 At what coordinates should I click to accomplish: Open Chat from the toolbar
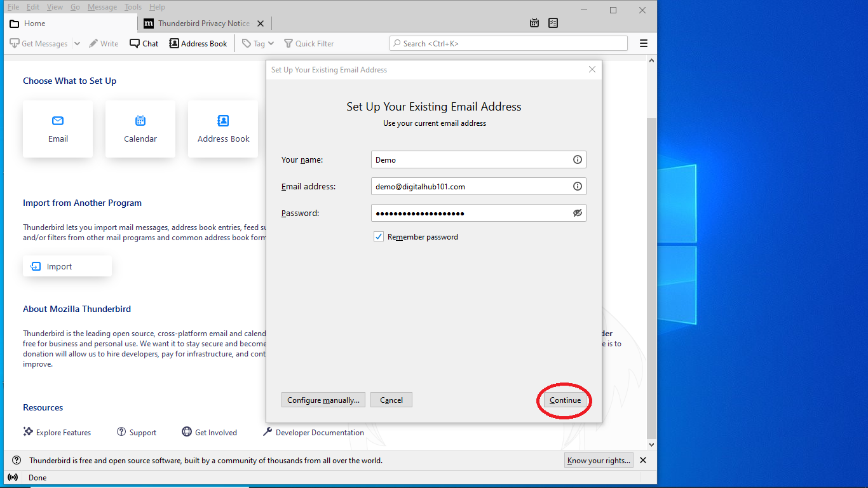tap(144, 44)
